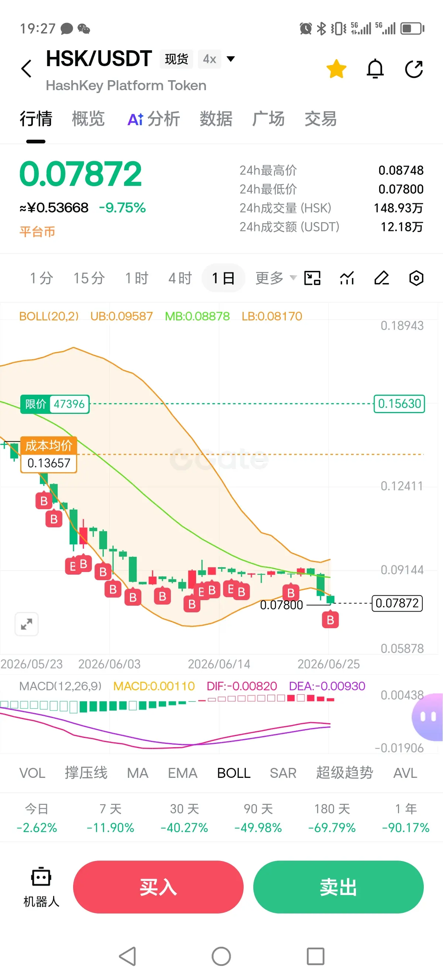The width and height of the screenshot is (443, 980).
Task: Open AI 分析 tab
Action: tap(154, 119)
